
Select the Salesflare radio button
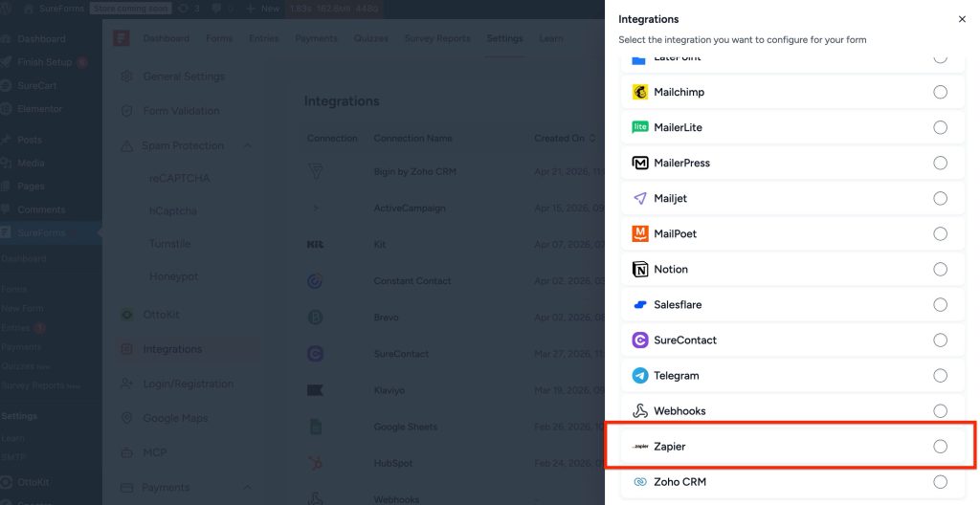pos(940,304)
